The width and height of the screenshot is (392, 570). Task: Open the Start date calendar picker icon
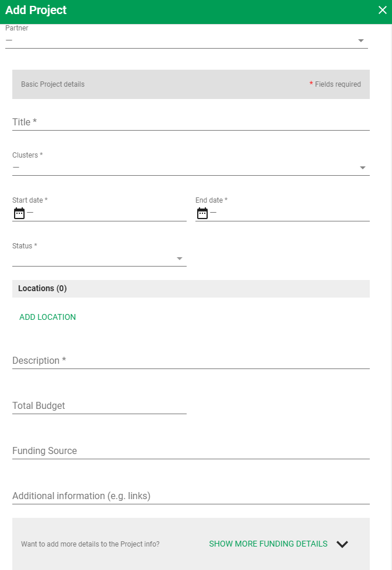pyautogui.click(x=18, y=213)
